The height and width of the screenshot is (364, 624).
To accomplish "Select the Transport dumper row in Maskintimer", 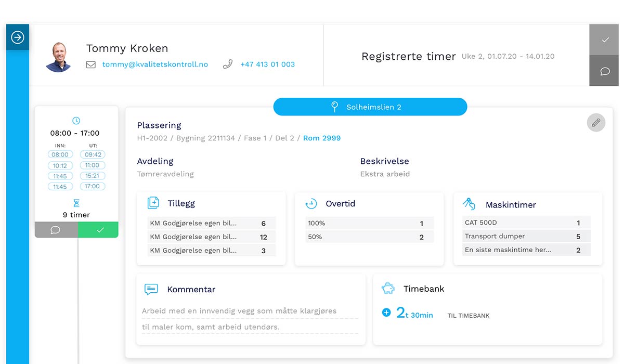I will point(526,236).
